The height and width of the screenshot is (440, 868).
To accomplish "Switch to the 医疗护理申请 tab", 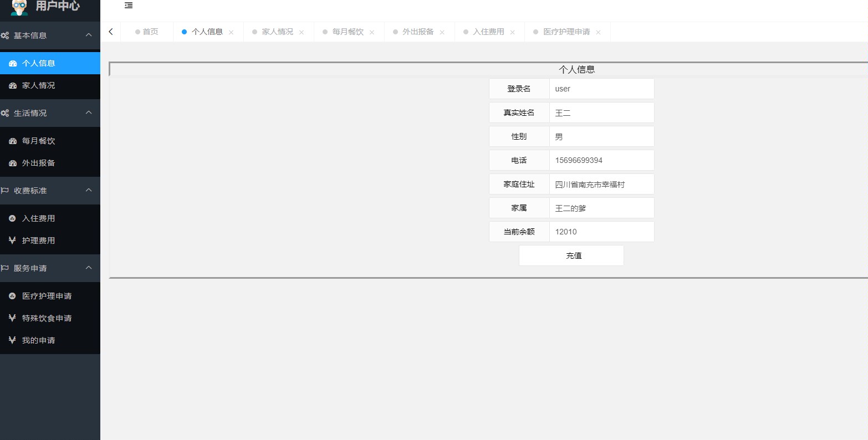I will point(566,32).
